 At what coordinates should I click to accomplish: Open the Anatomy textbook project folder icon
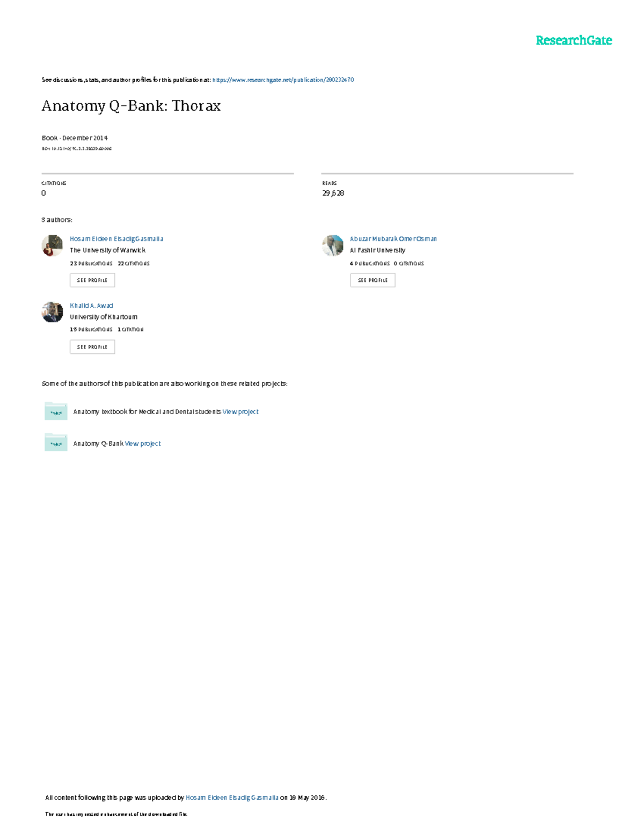click(55, 412)
